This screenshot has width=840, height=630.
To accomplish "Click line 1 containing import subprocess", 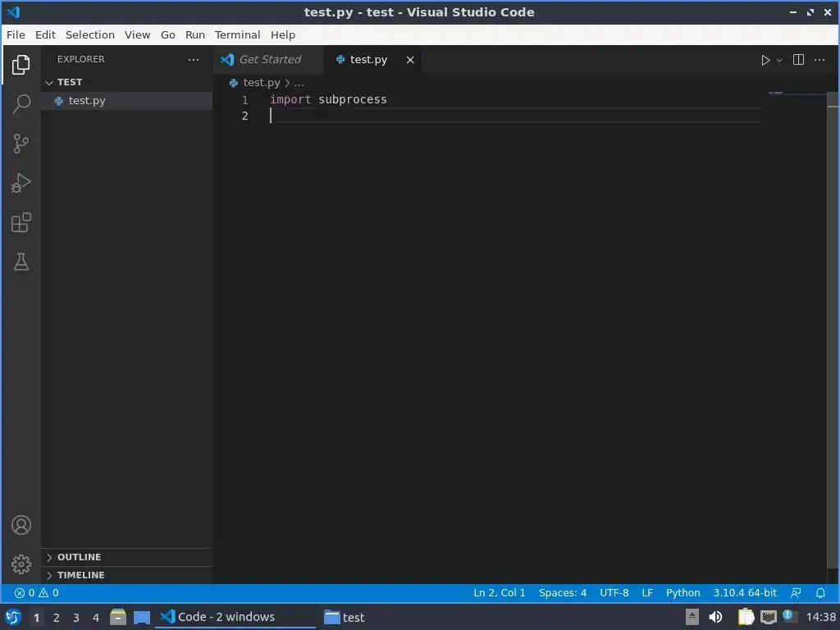I will point(328,99).
